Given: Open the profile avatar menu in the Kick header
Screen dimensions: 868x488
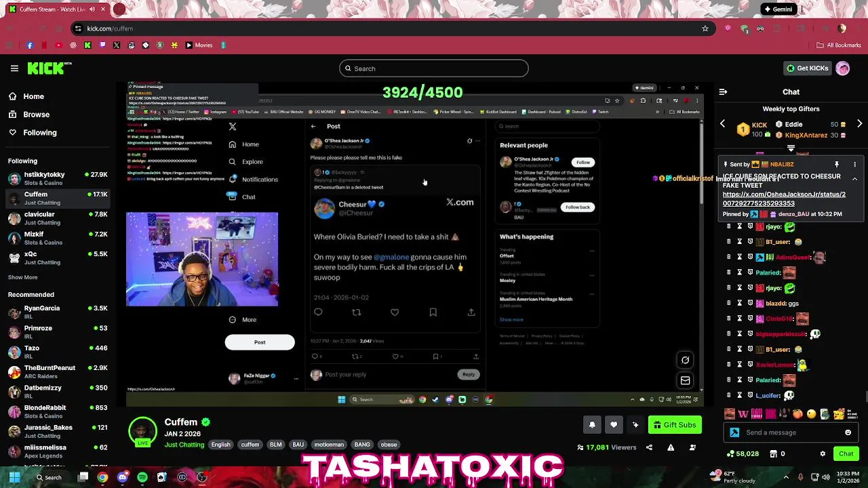Looking at the screenshot, I should tap(843, 68).
